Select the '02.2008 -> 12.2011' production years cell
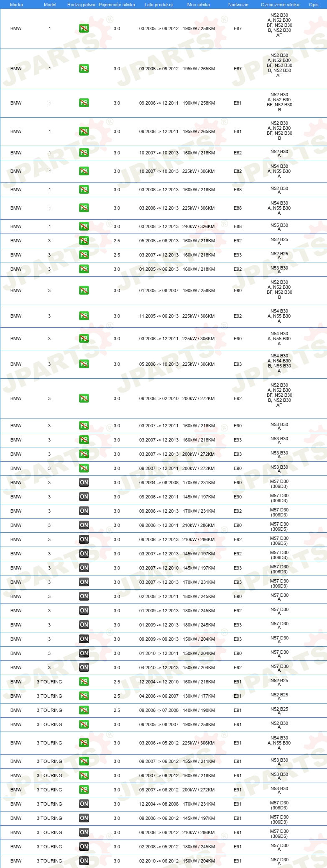This screenshot has height=868, width=327. (159, 596)
